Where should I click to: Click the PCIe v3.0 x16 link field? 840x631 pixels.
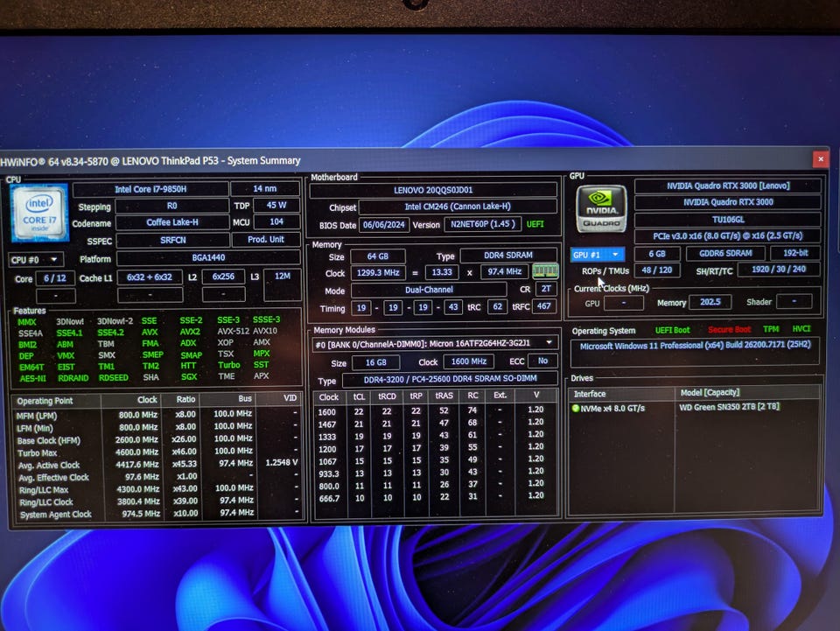(728, 236)
